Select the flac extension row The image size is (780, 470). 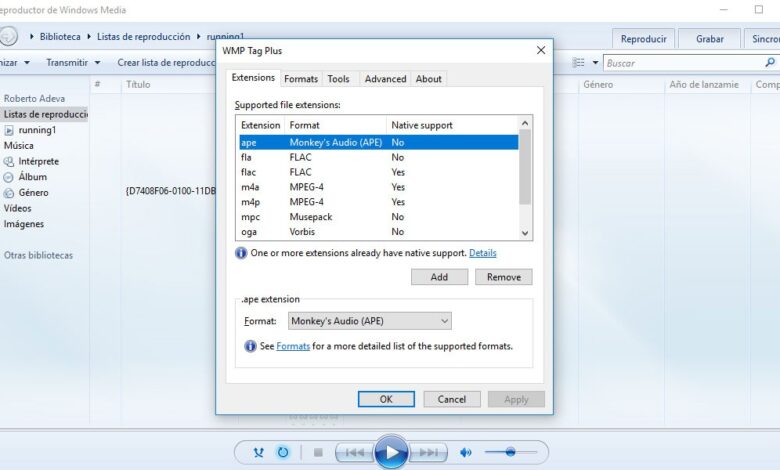coord(378,172)
